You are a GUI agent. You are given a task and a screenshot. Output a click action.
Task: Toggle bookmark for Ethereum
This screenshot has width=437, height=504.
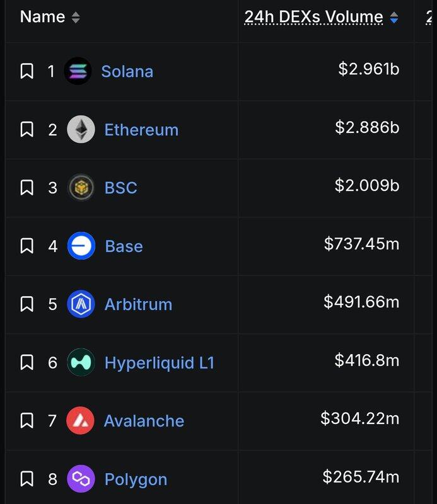coord(26,130)
